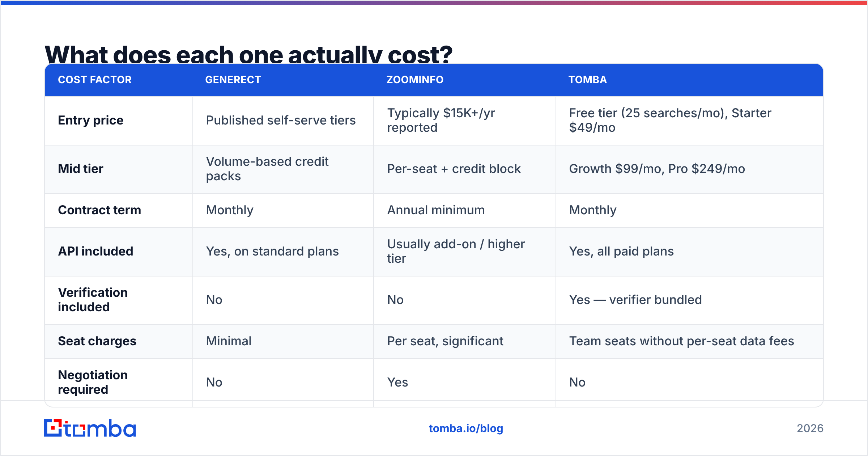Viewport: 868px width, 456px height.
Task: Click 'Yes, all paid plans' cell
Action: 621,251
